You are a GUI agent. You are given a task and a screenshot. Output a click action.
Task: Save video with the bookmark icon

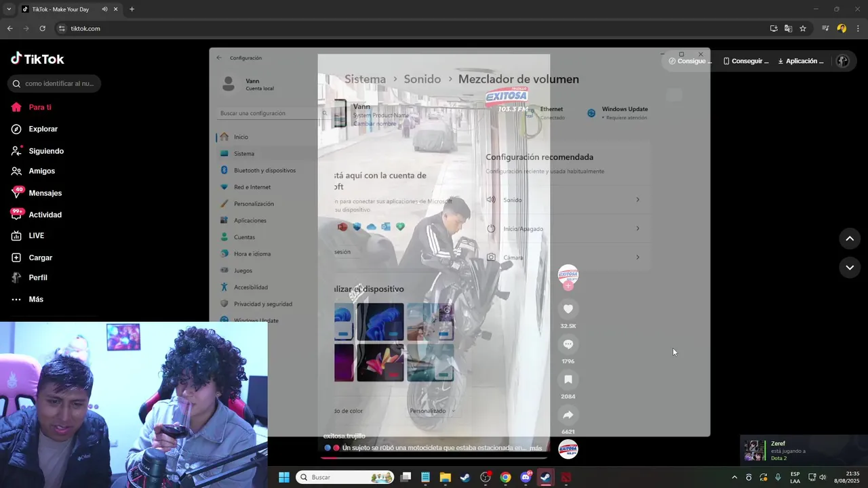point(568,380)
